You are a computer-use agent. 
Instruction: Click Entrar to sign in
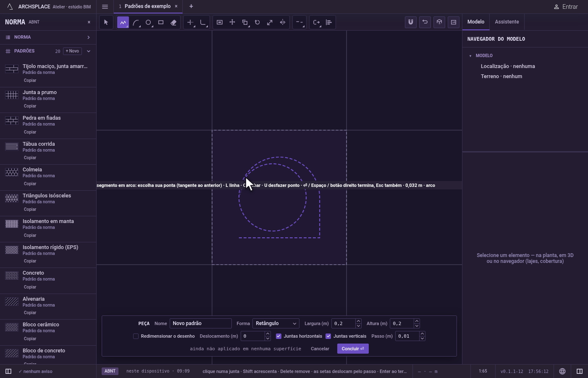point(566,7)
